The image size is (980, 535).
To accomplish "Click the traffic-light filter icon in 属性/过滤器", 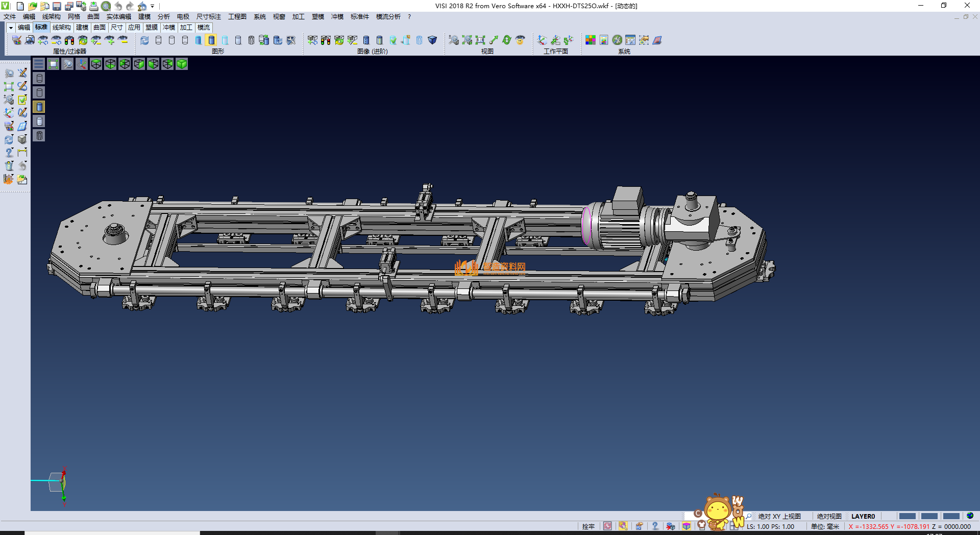I will 69,40.
